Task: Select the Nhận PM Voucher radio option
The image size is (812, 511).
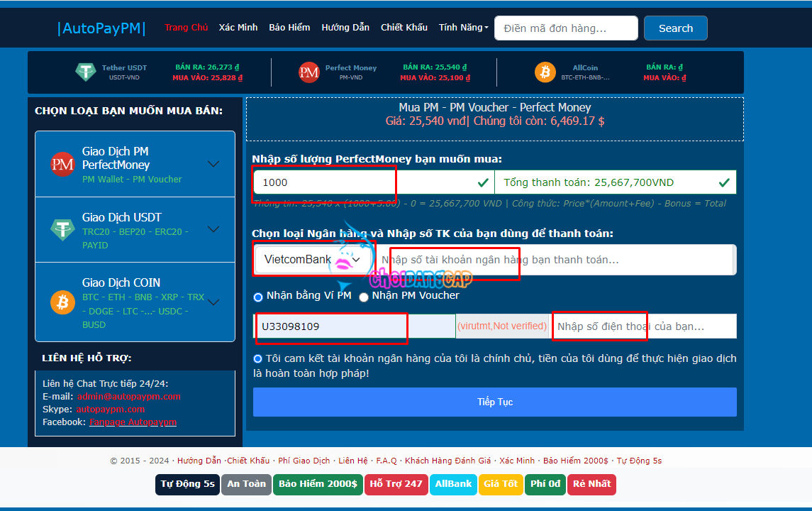Action: coord(364,297)
